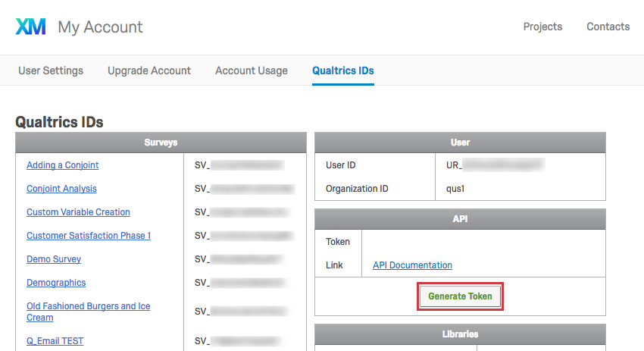Viewport: 644px width, 351px height.
Task: Click the Token label in API table
Action: tap(338, 242)
